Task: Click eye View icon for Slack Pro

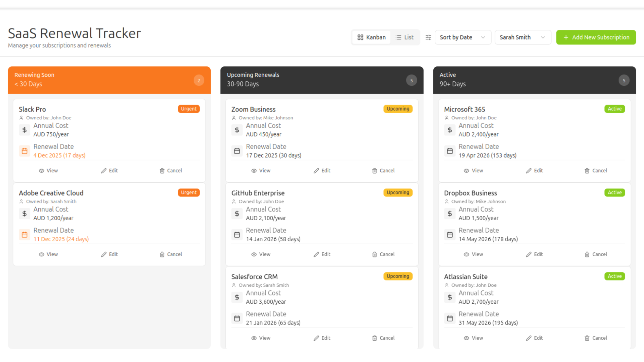Action: pos(41,171)
